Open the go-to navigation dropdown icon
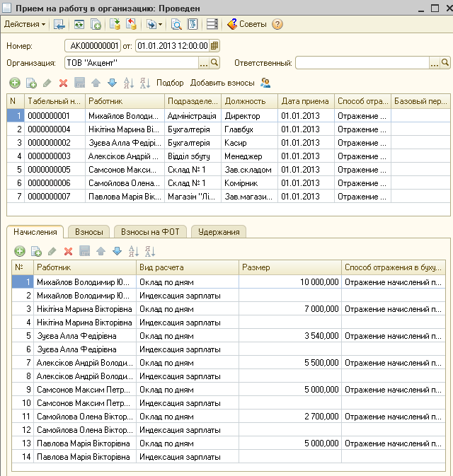The width and height of the screenshot is (453, 476). point(154,24)
